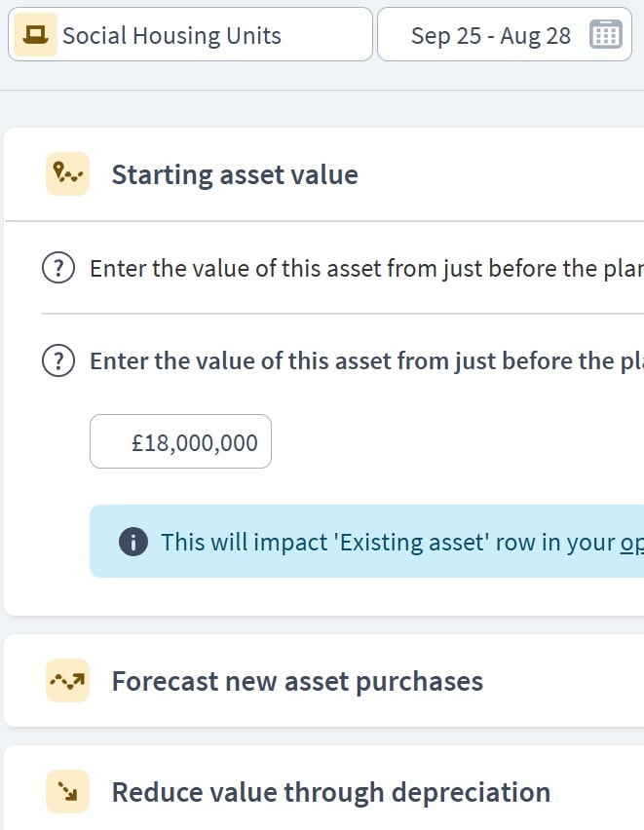The height and width of the screenshot is (830, 644).
Task: Open the Social Housing Units selector
Action: pyautogui.click(x=190, y=35)
